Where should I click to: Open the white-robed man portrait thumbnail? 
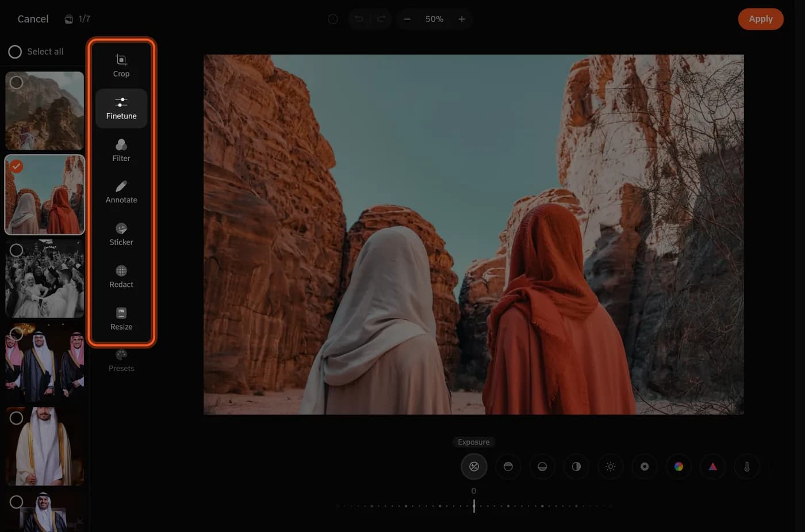click(45, 446)
